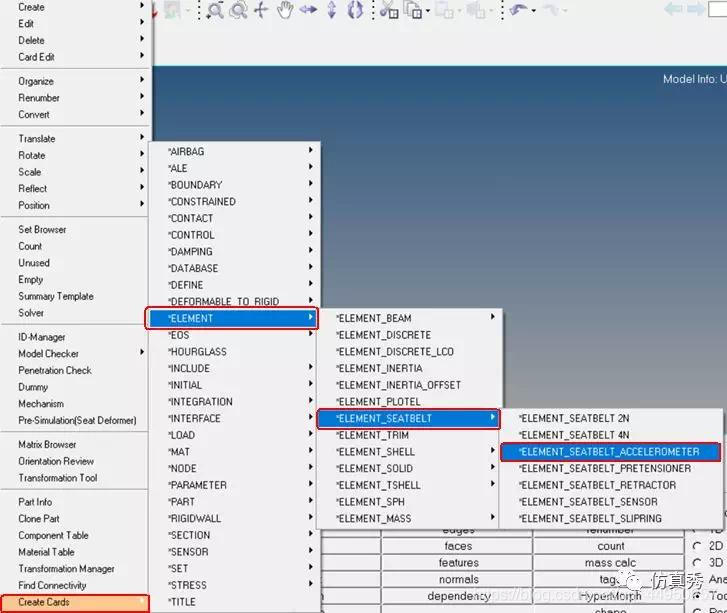
Task: Select the hand pan tool
Action: tap(285, 10)
